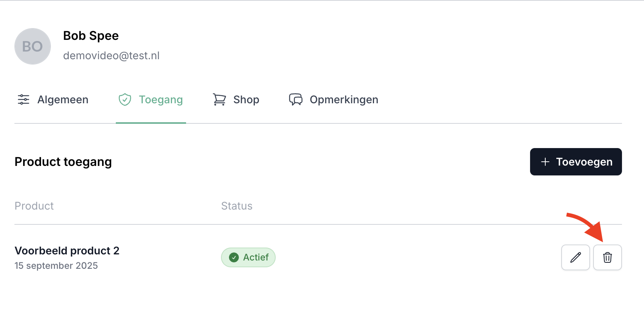The image size is (644, 325).
Task: Click the Actief status badge text
Action: click(256, 257)
